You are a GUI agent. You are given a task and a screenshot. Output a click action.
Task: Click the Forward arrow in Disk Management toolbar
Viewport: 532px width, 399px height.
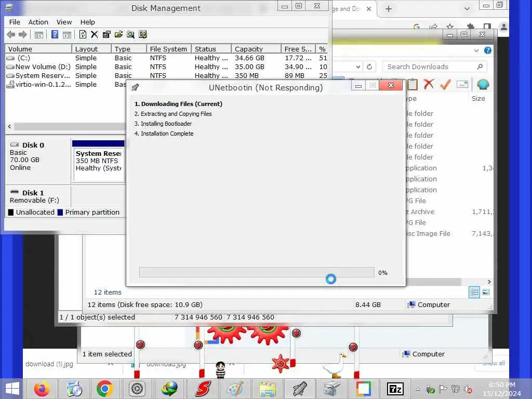click(23, 35)
